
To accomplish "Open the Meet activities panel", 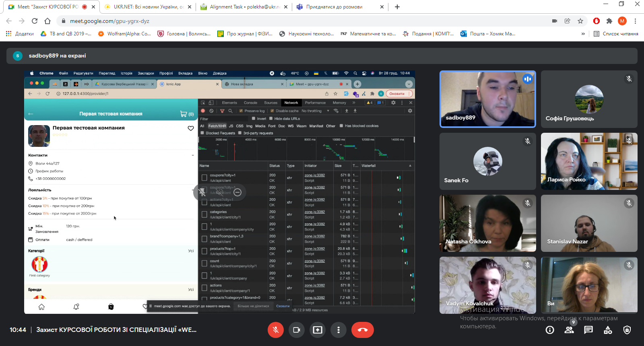I will click(x=608, y=330).
